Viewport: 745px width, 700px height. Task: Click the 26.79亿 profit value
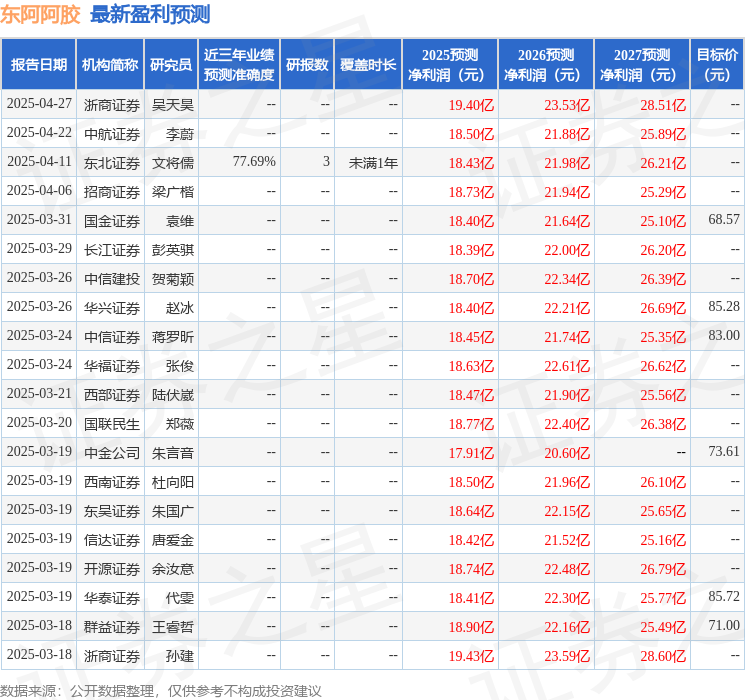663,569
